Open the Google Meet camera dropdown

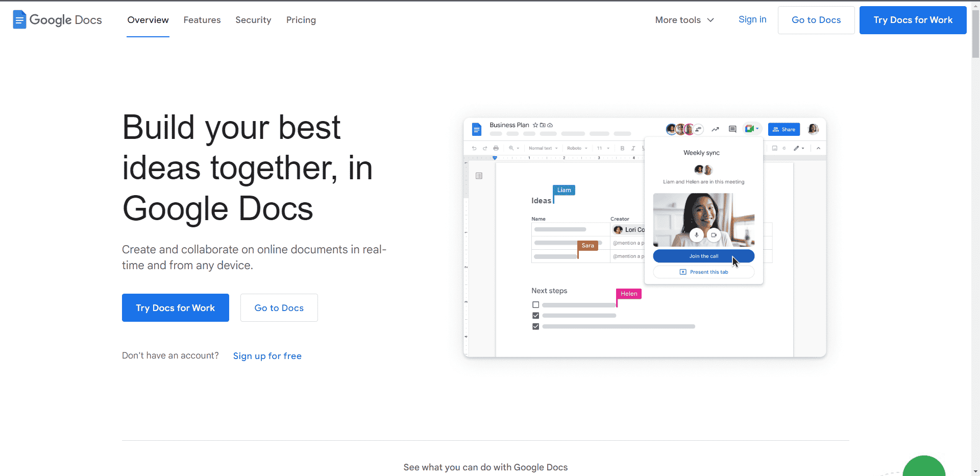pos(752,129)
